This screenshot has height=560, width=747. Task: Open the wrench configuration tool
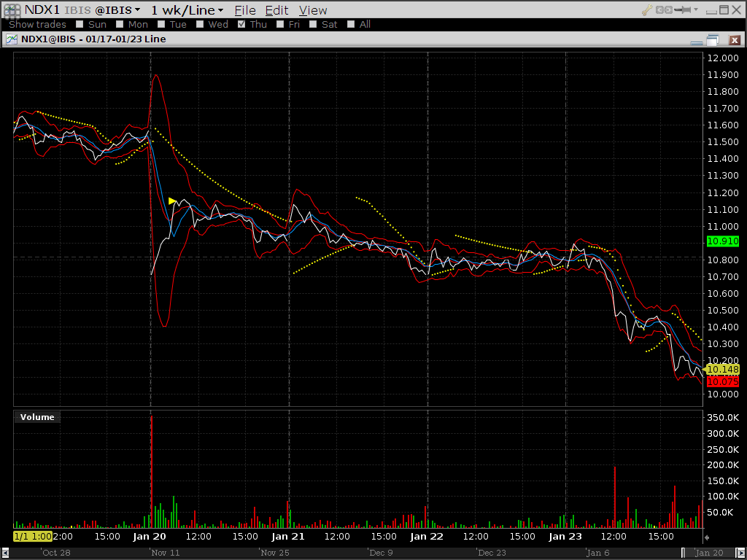(647, 9)
